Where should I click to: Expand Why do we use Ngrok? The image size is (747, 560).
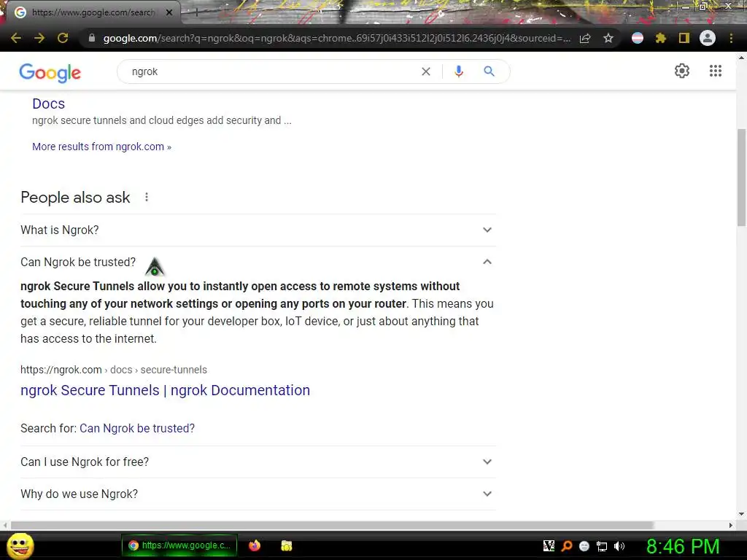[x=258, y=494]
